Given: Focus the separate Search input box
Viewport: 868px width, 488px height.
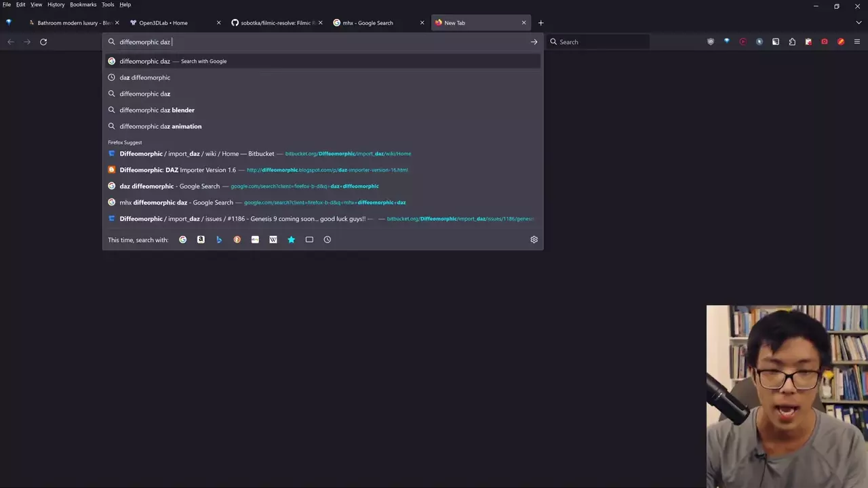Looking at the screenshot, I should pyautogui.click(x=600, y=42).
